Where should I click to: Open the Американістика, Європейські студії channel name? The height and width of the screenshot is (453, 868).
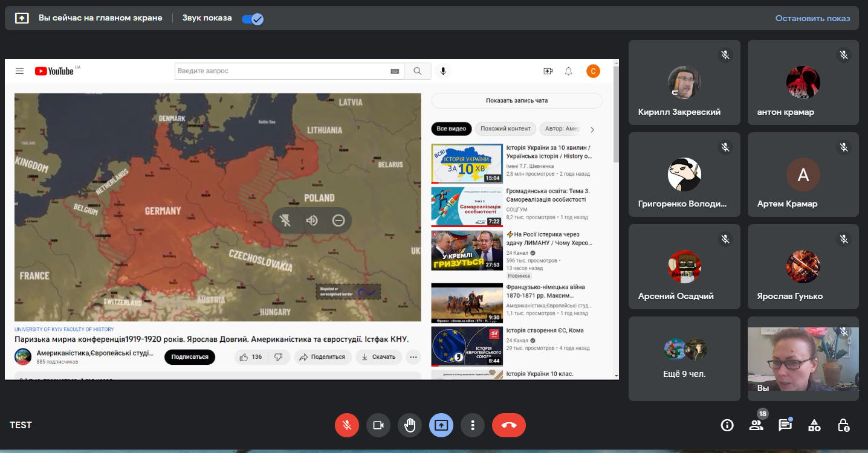(x=95, y=353)
